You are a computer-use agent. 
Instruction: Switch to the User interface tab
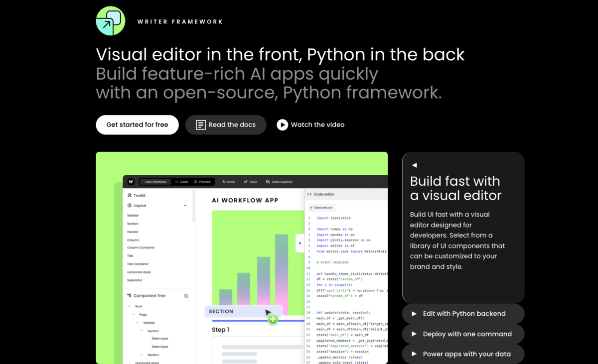(x=155, y=182)
